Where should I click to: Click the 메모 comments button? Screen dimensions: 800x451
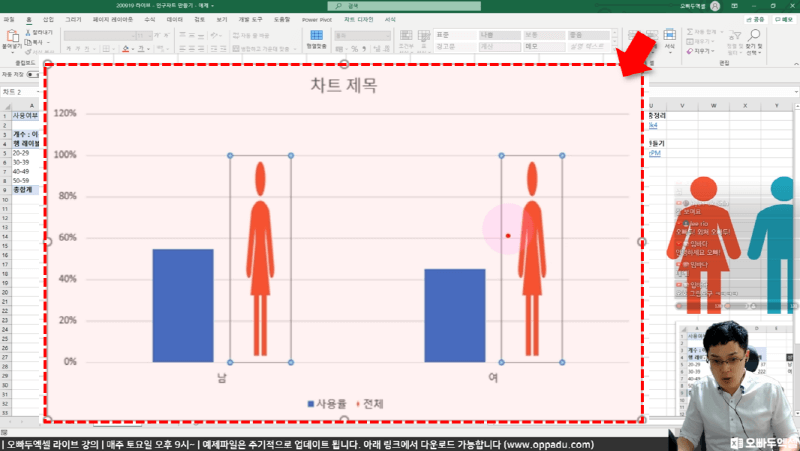784,19
